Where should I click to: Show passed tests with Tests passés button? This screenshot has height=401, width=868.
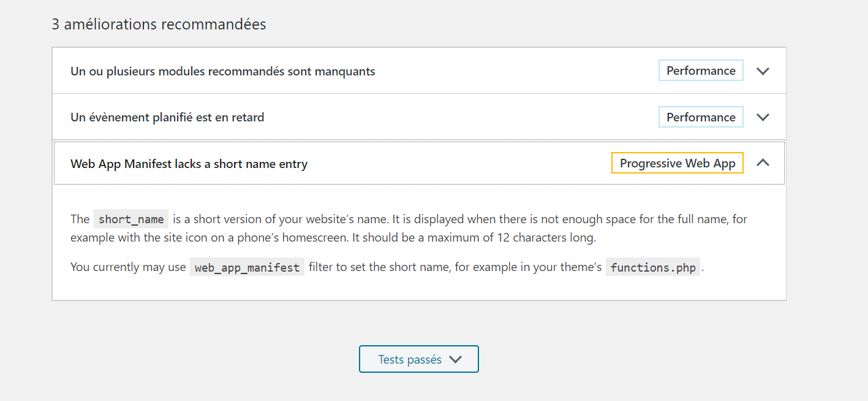419,359
